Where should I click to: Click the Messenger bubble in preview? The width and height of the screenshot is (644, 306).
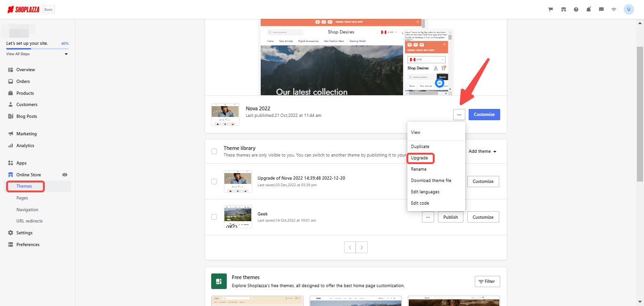pyautogui.click(x=439, y=83)
